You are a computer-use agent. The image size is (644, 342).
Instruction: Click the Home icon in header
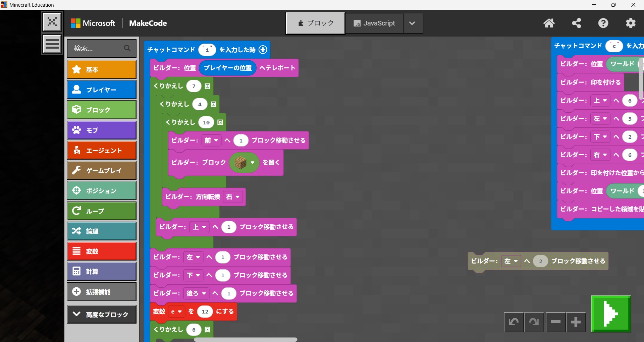pos(549,23)
